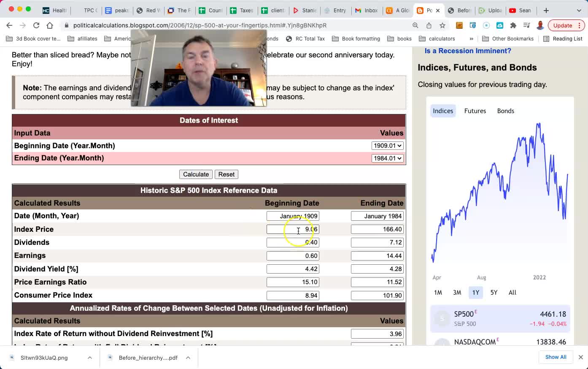Switch to the Entry tab
The image size is (588, 369).
335,10
